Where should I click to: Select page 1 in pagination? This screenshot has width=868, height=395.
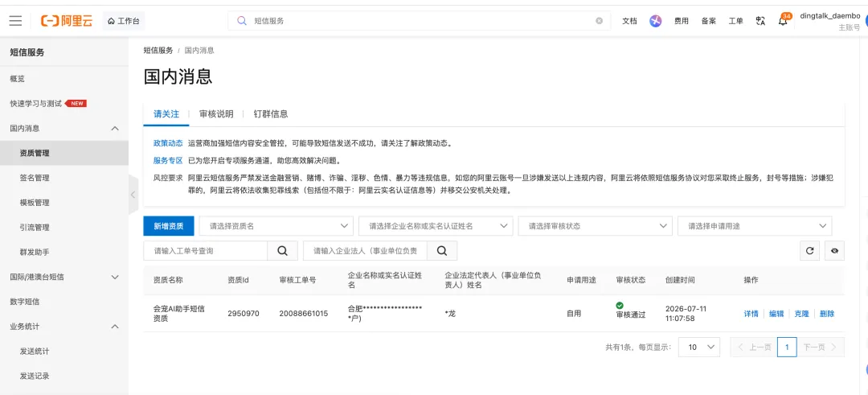tap(787, 347)
